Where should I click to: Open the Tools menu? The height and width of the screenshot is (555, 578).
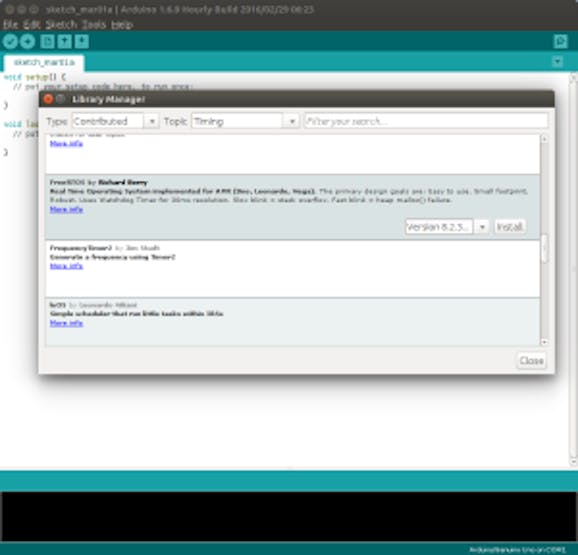coord(94,25)
